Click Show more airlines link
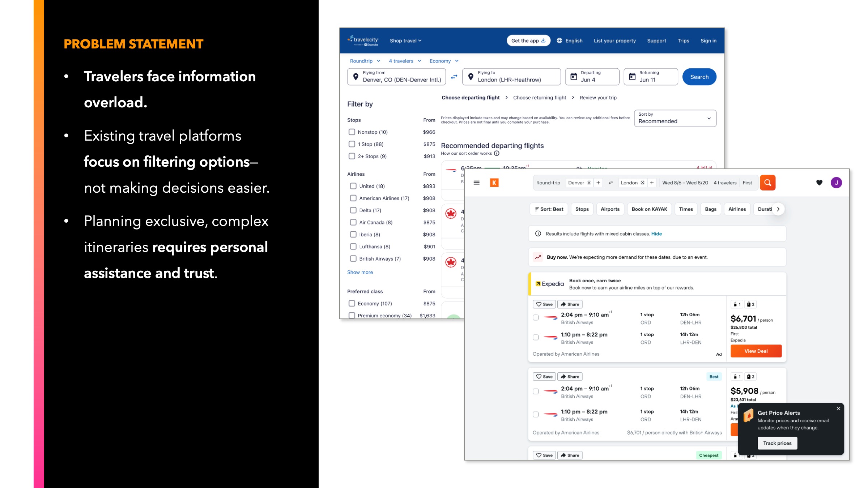The image size is (868, 488). point(360,272)
